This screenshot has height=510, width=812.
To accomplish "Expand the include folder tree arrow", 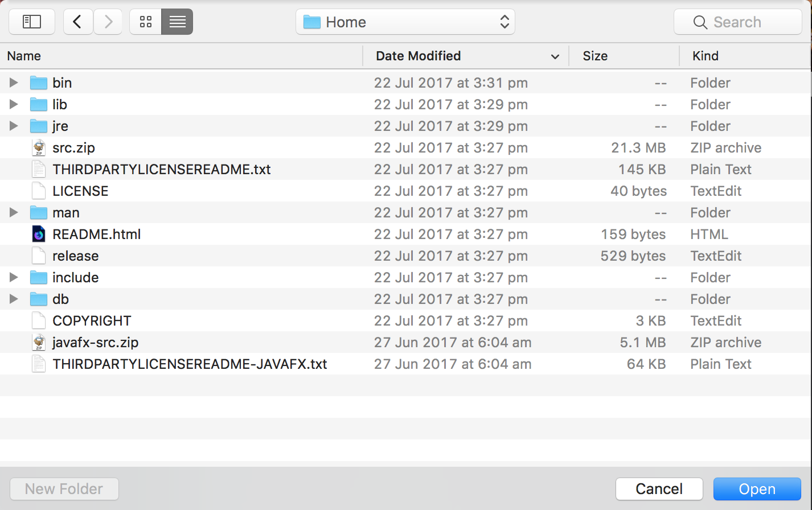I will [x=14, y=278].
